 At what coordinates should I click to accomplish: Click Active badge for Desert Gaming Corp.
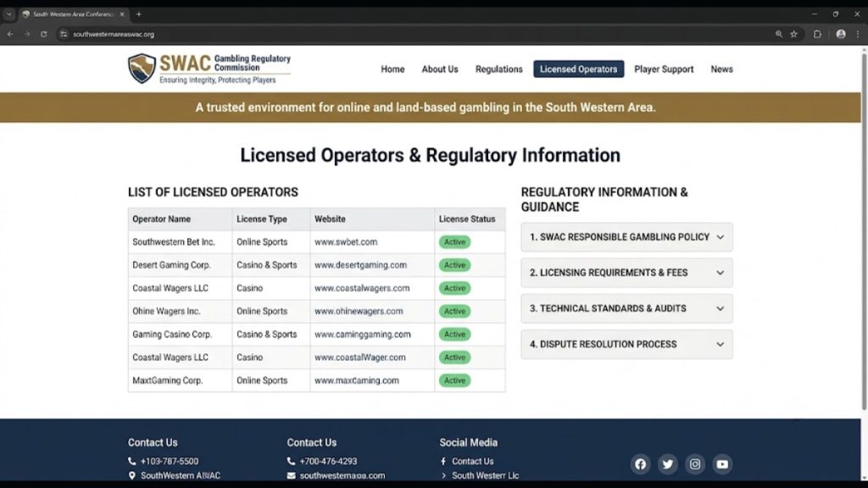click(454, 265)
